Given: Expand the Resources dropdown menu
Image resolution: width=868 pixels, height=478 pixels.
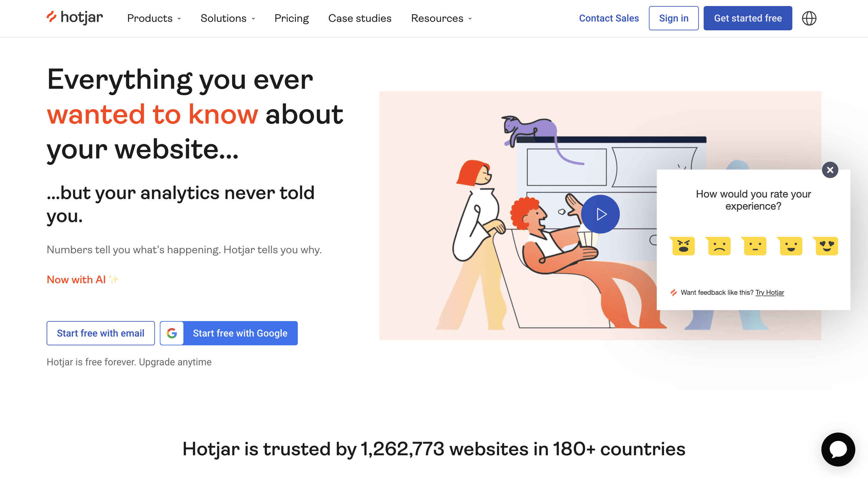Looking at the screenshot, I should [x=441, y=18].
